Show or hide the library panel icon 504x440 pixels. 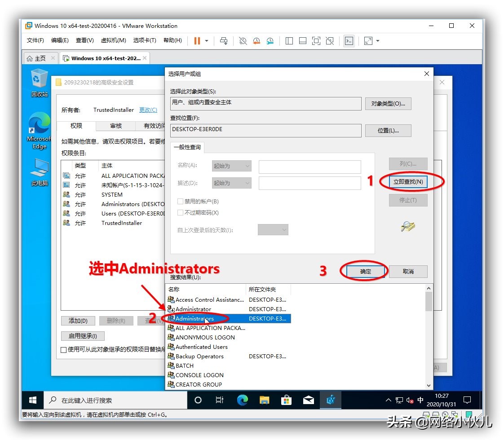pos(289,41)
